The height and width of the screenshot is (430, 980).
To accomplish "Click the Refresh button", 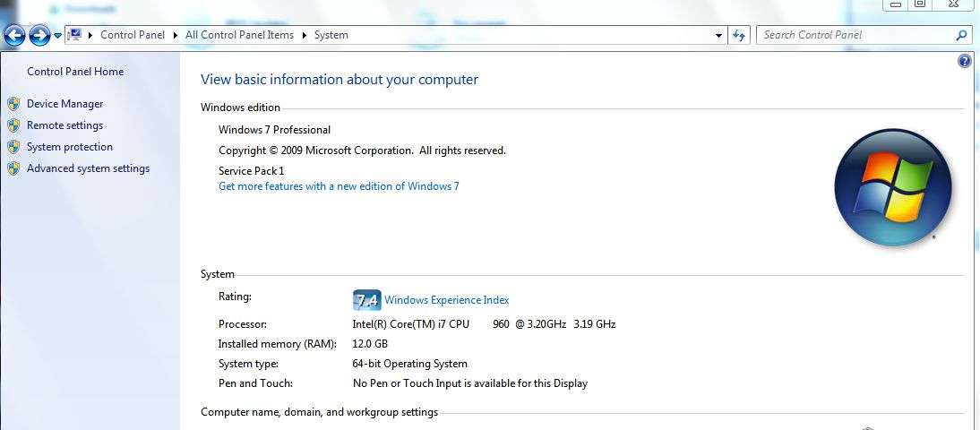I will (x=739, y=36).
